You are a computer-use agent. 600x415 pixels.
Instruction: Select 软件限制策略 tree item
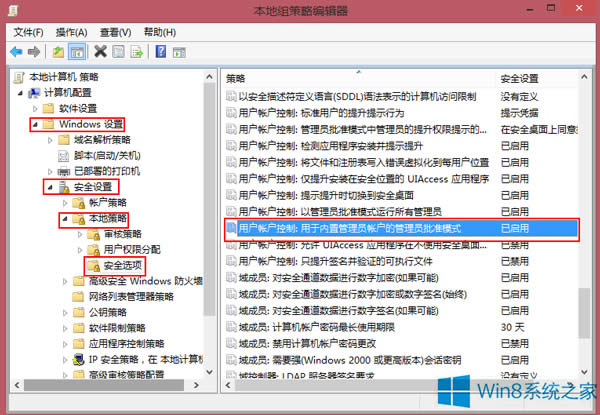tap(117, 328)
